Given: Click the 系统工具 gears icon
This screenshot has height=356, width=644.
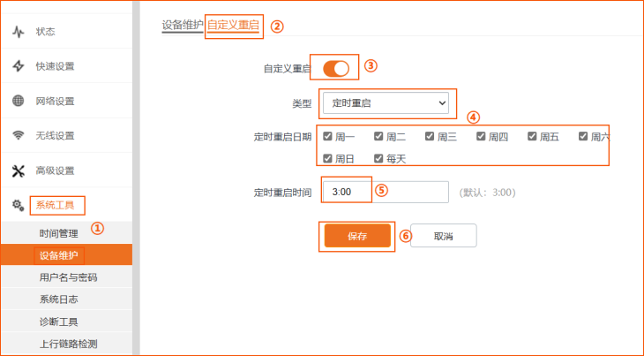Looking at the screenshot, I should 18,205.
